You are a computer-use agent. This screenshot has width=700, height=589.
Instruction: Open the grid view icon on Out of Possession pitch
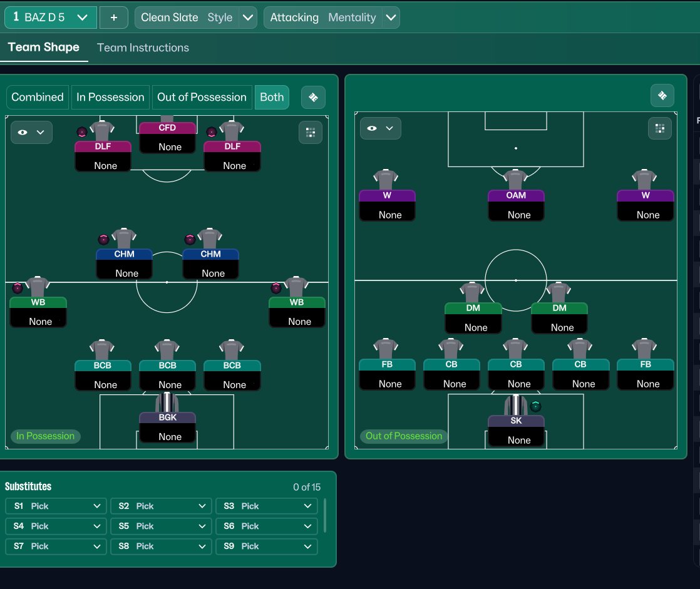660,128
